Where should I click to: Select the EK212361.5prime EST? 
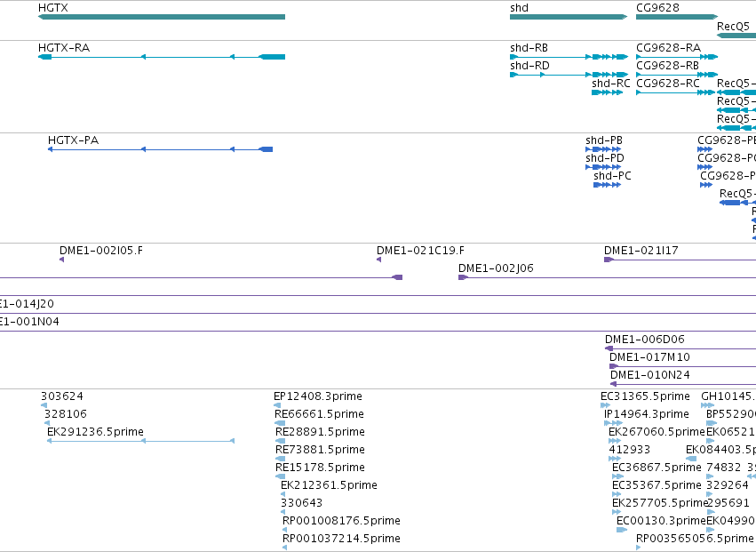[x=283, y=494]
